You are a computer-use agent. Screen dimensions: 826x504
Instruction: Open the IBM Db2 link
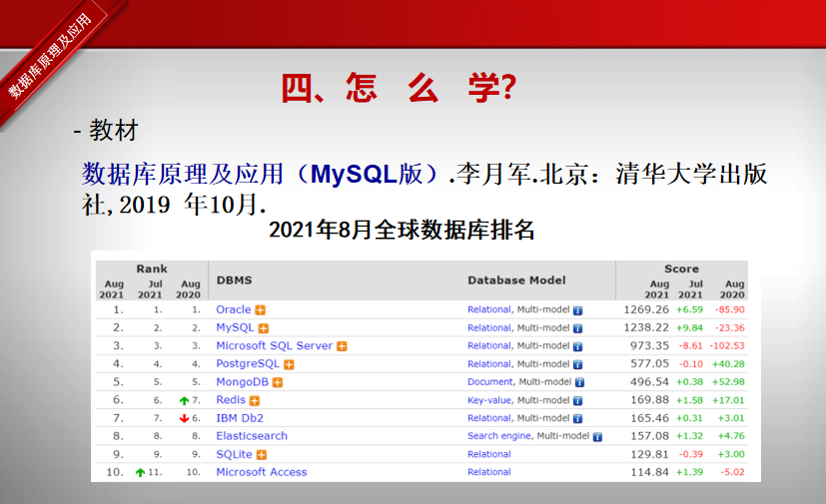click(x=240, y=418)
